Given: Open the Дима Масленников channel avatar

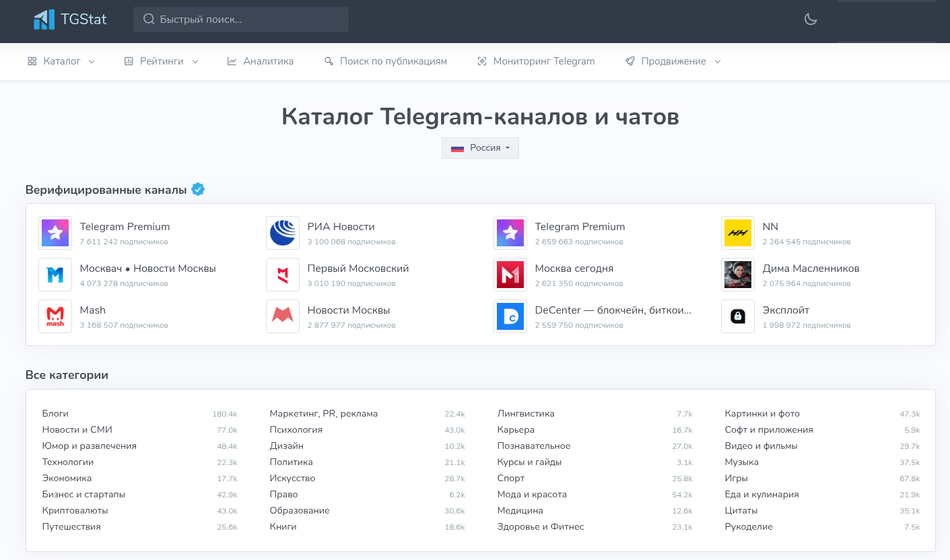Looking at the screenshot, I should tap(738, 275).
